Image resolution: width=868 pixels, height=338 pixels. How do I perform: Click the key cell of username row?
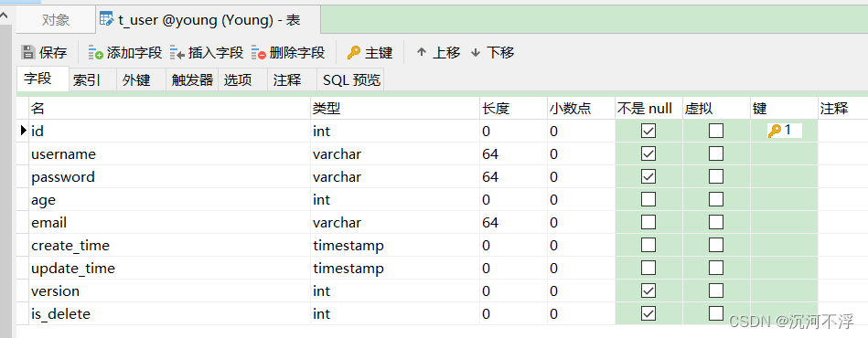[x=784, y=153]
